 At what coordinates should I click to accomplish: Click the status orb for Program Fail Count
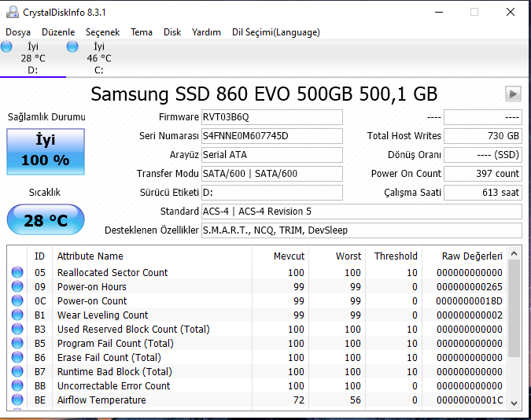click(x=17, y=343)
